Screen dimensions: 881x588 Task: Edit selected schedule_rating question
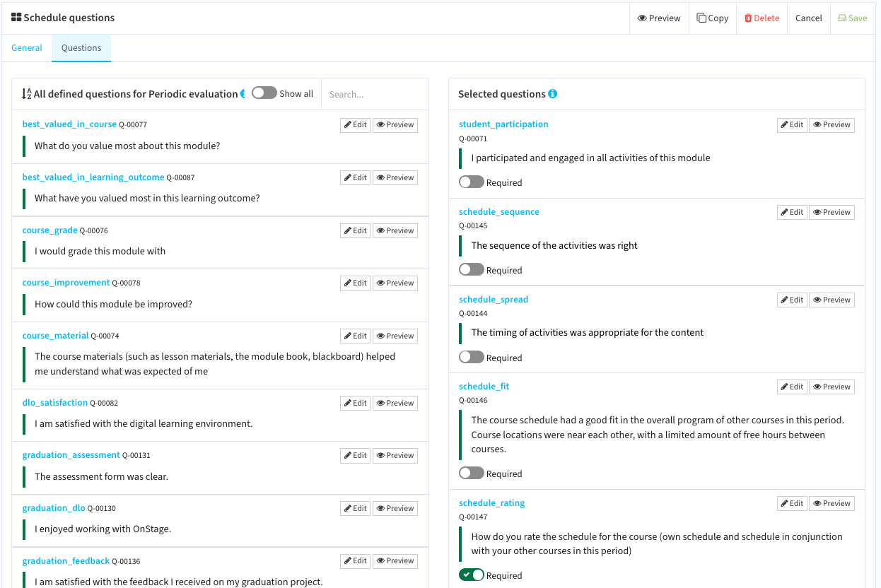792,504
